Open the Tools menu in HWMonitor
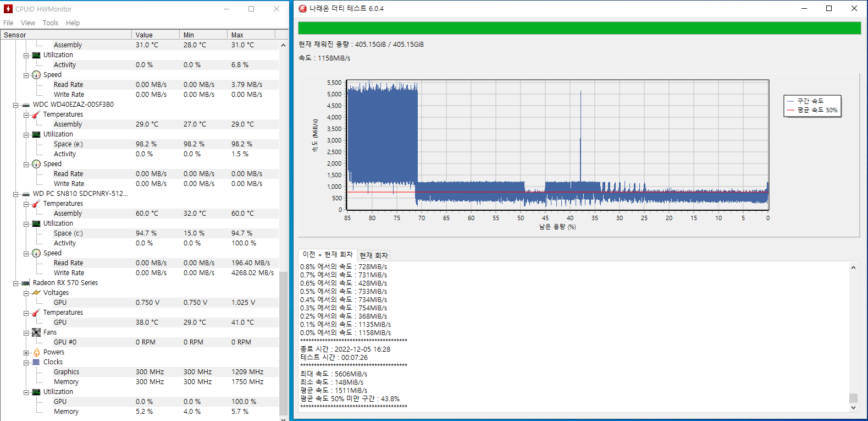The width and height of the screenshot is (868, 421). click(51, 23)
